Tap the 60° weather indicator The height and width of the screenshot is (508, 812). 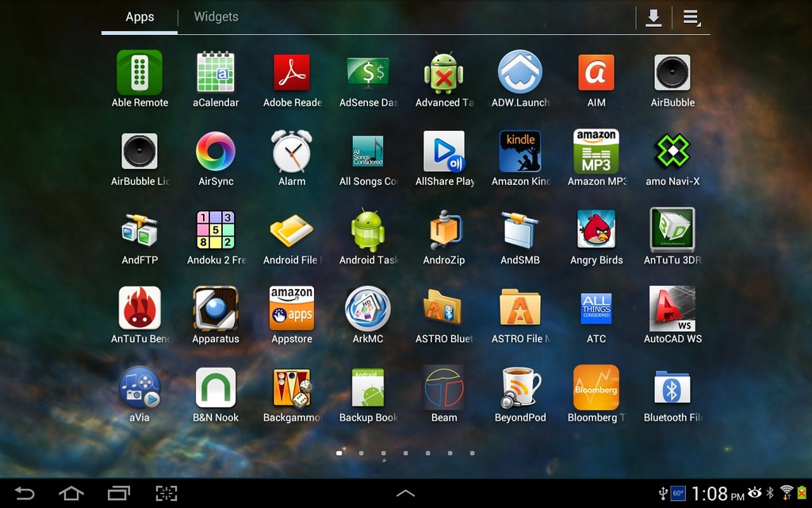pos(678,494)
